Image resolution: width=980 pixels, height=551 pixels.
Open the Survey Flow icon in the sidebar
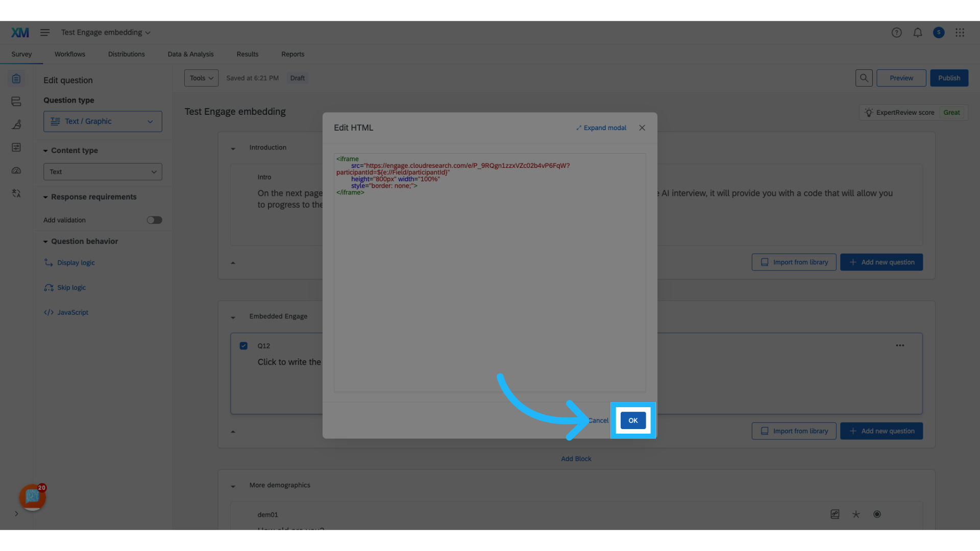16,101
